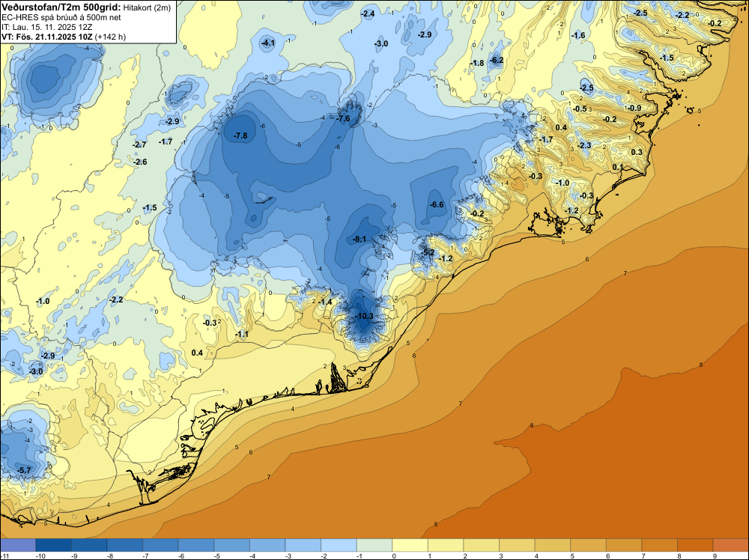This screenshot has height=560, width=749.
Task: Click the -4.1 temperature label
Action: 268,43
